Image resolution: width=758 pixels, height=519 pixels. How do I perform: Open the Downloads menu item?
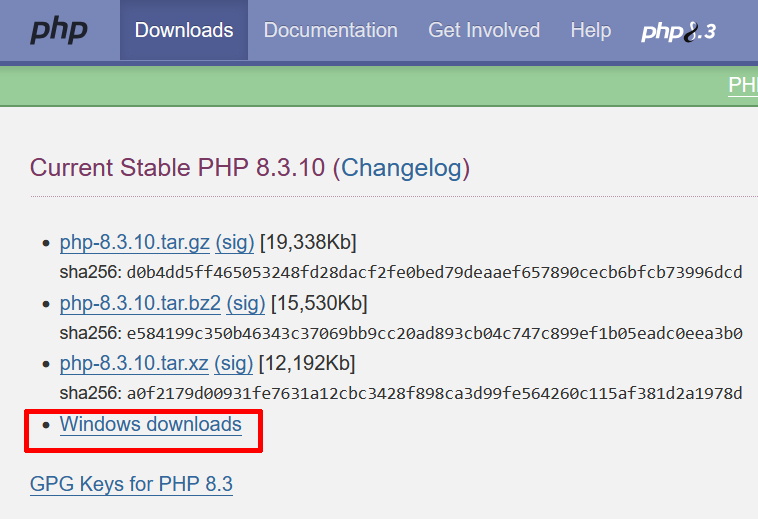click(184, 30)
